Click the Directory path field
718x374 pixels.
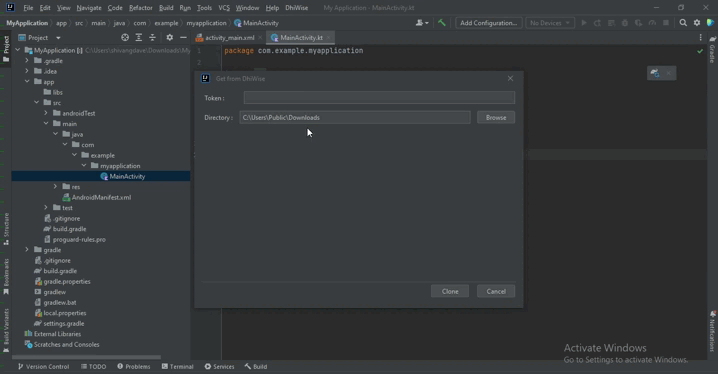pos(355,118)
